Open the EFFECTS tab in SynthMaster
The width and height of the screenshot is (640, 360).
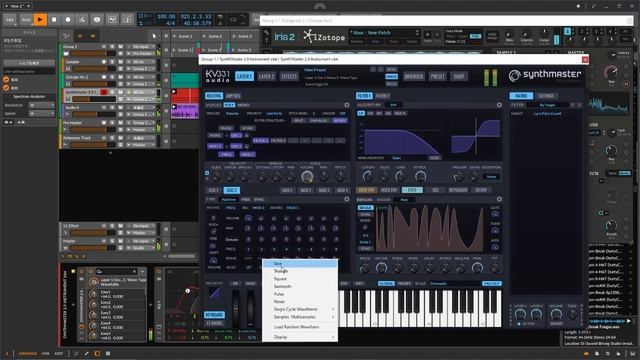click(x=289, y=76)
